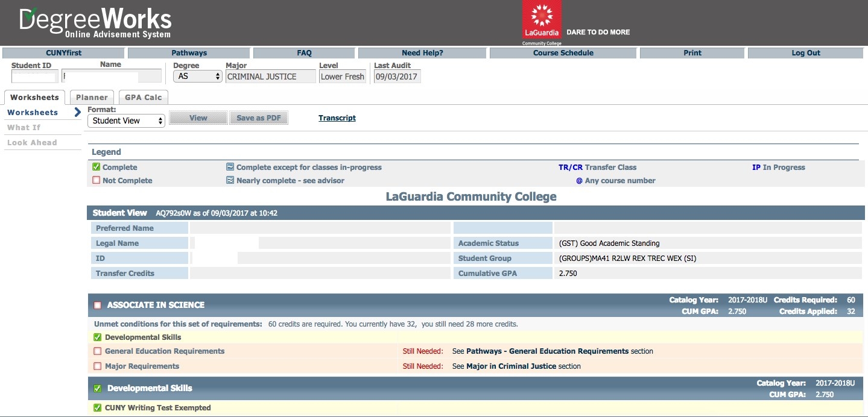Click the LaGuardia Community College heading
The image size is (868, 417).
(471, 197)
